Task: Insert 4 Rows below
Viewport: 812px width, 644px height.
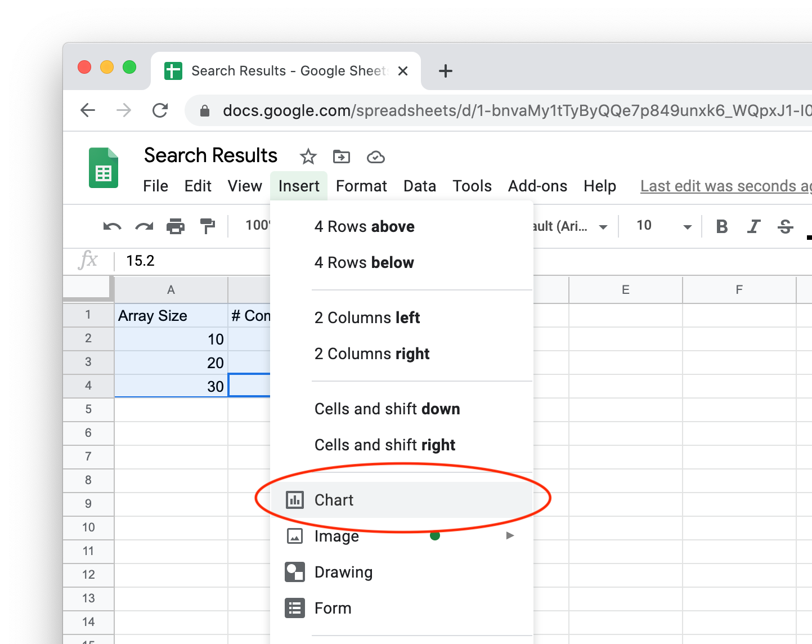Action: (402, 262)
